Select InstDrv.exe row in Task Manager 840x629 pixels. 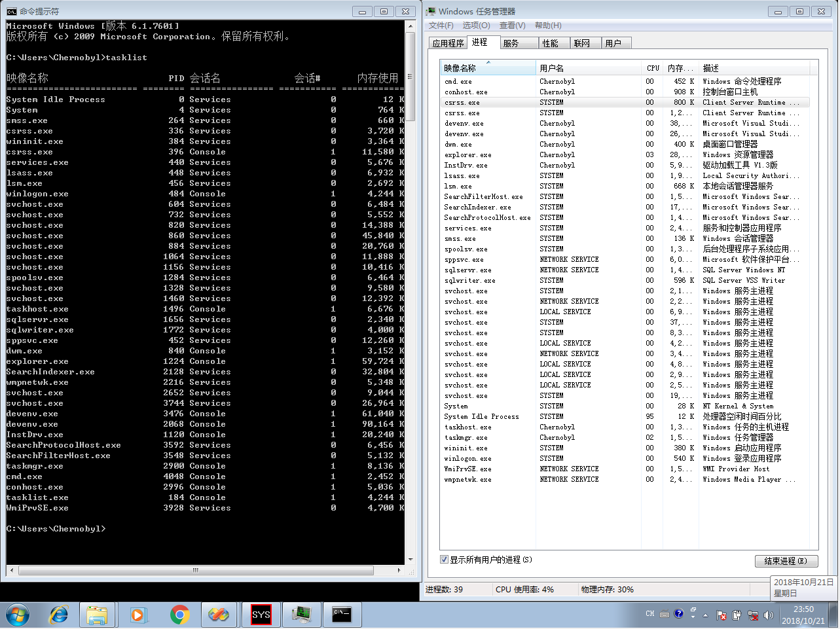point(627,165)
